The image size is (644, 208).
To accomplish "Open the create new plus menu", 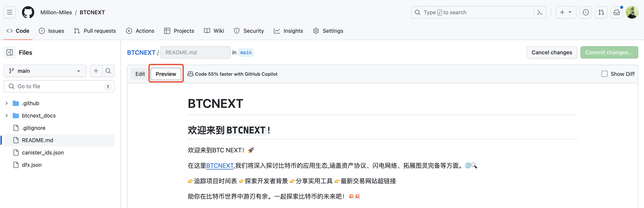I will pyautogui.click(x=566, y=12).
